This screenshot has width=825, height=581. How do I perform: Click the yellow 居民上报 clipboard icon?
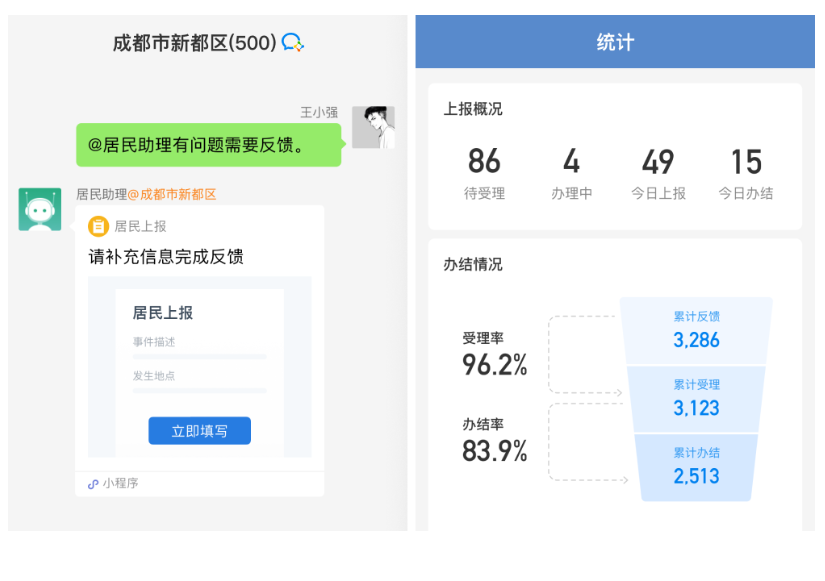click(x=98, y=226)
